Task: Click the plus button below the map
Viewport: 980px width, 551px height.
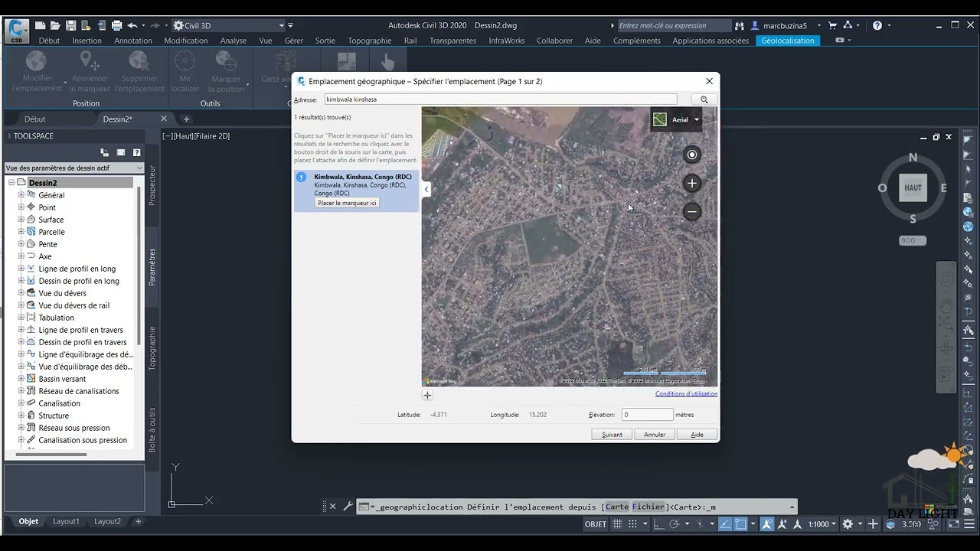Action: 427,395
